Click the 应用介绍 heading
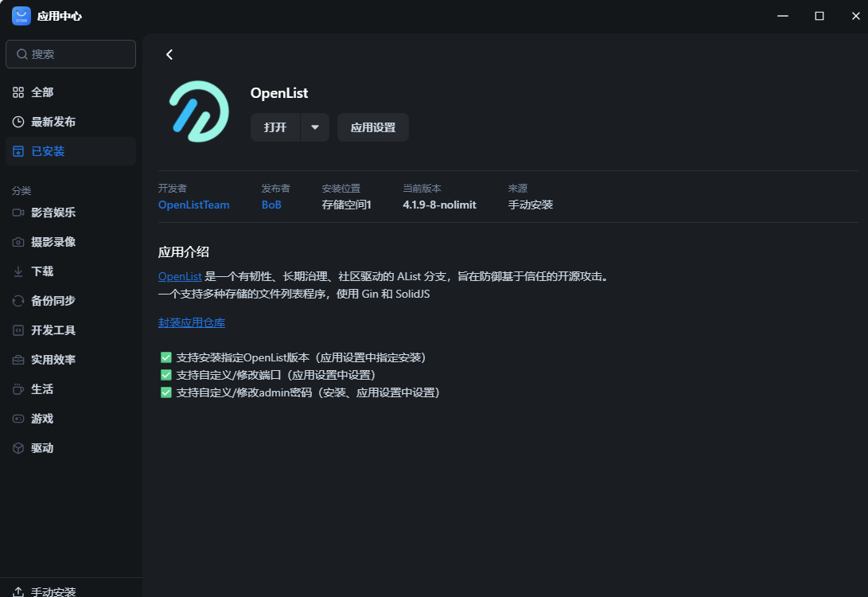The width and height of the screenshot is (868, 597). pos(184,252)
